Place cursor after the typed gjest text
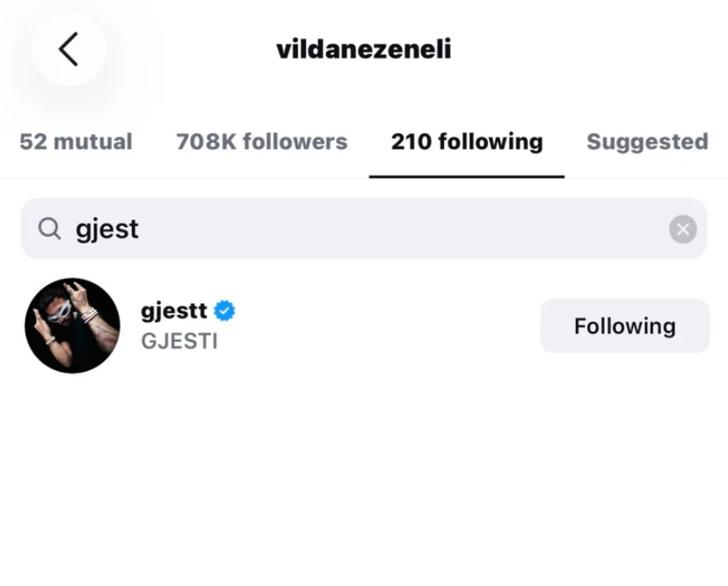The width and height of the screenshot is (728, 586). click(x=140, y=229)
